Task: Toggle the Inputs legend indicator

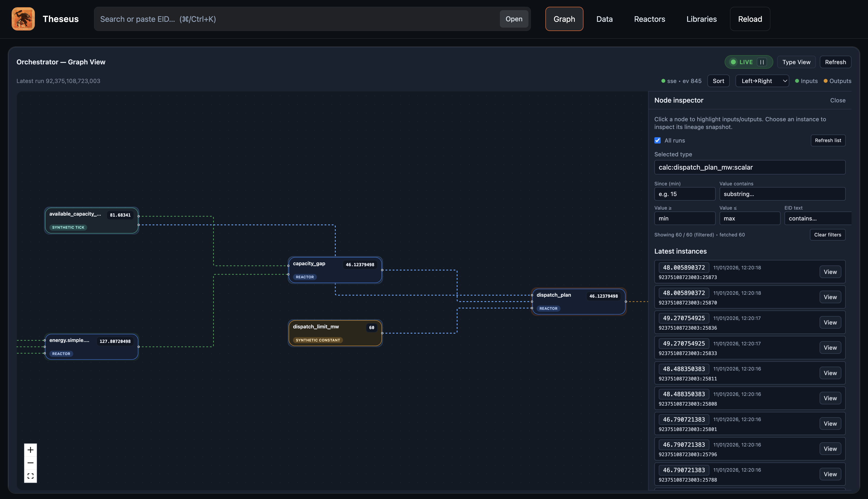Action: click(x=797, y=81)
